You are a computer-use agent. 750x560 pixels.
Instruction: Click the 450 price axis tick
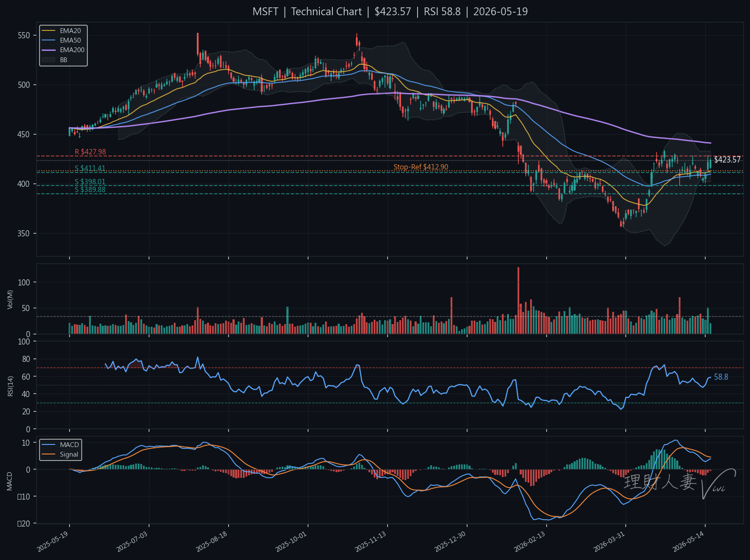coord(24,135)
